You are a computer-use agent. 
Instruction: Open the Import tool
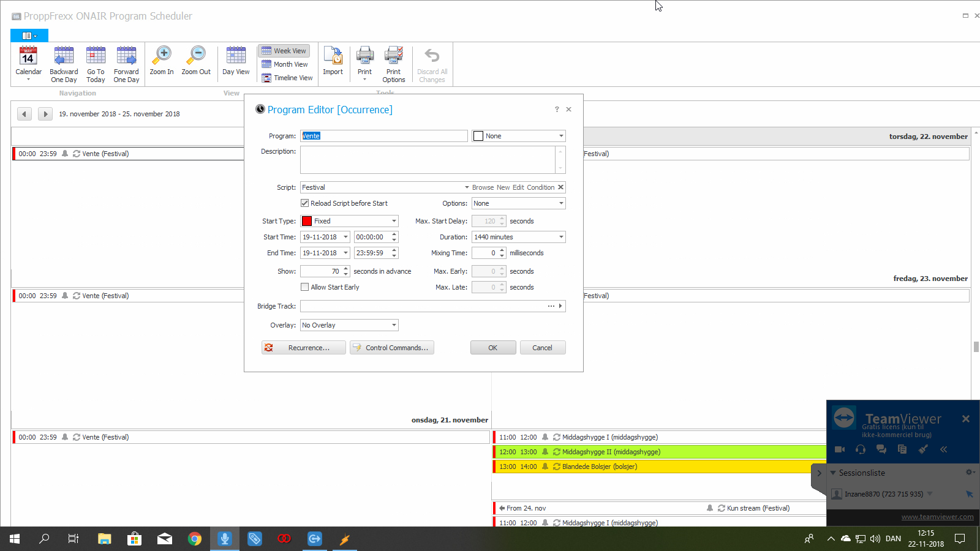pos(333,61)
